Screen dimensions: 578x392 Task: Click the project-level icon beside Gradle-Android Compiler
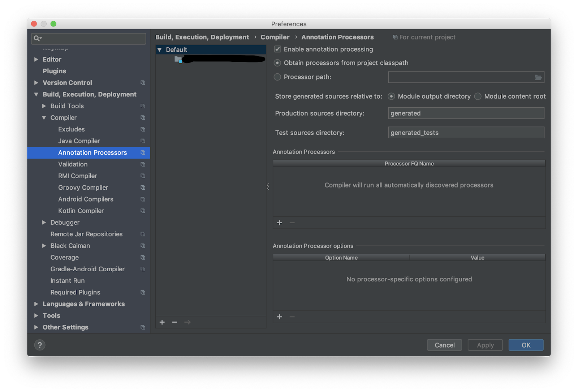pyautogui.click(x=143, y=269)
